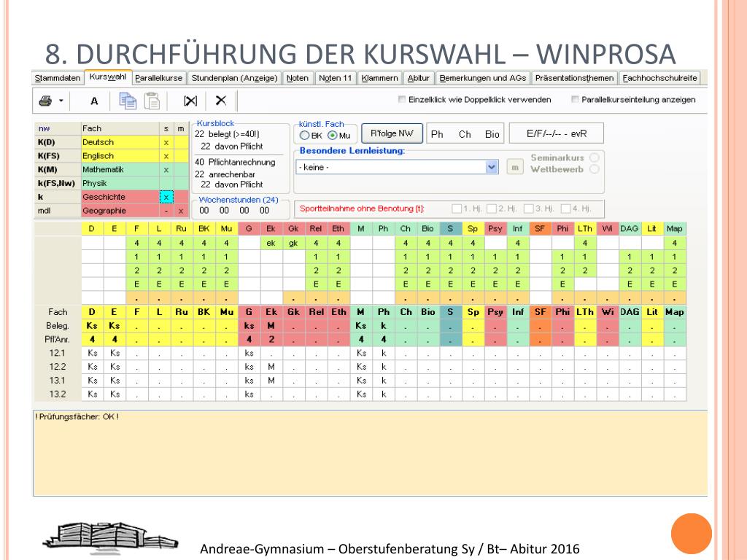Click the paste clipboard icon
The width and height of the screenshot is (747, 560).
(x=152, y=101)
